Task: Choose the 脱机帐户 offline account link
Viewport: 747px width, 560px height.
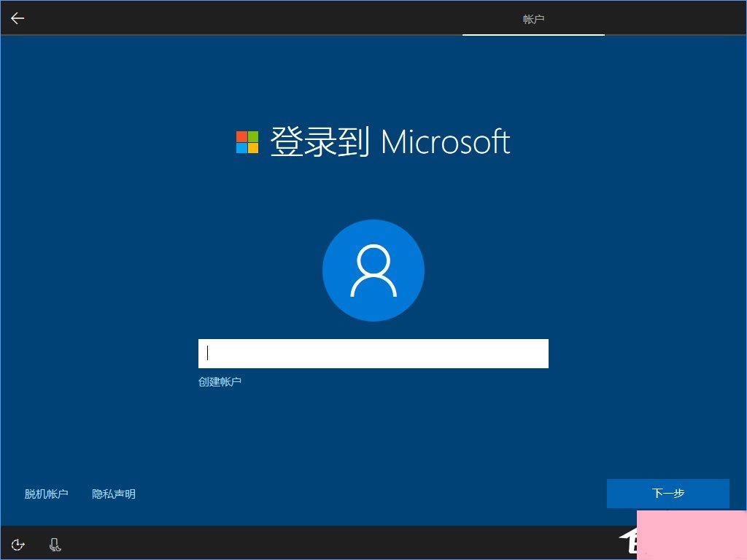Action: tap(46, 494)
